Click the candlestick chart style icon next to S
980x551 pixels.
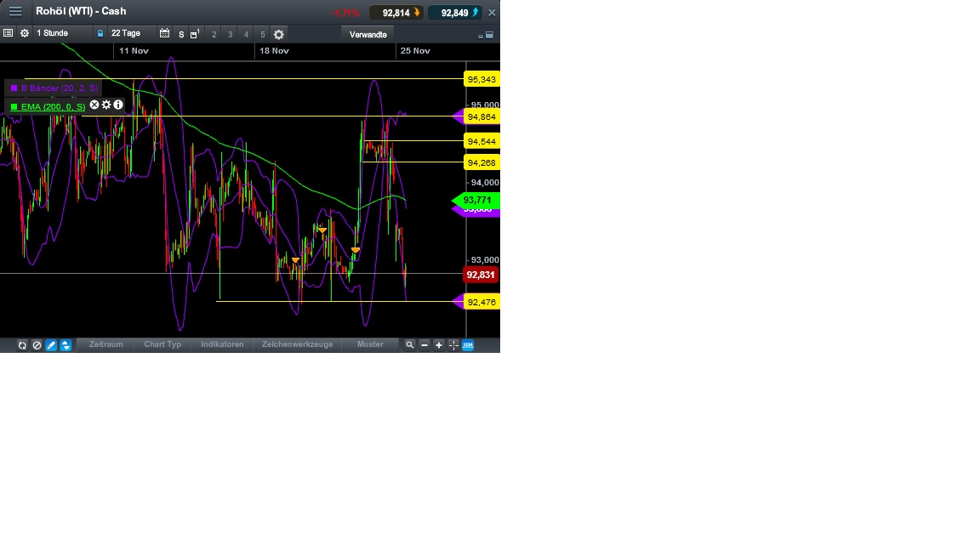[x=195, y=33]
